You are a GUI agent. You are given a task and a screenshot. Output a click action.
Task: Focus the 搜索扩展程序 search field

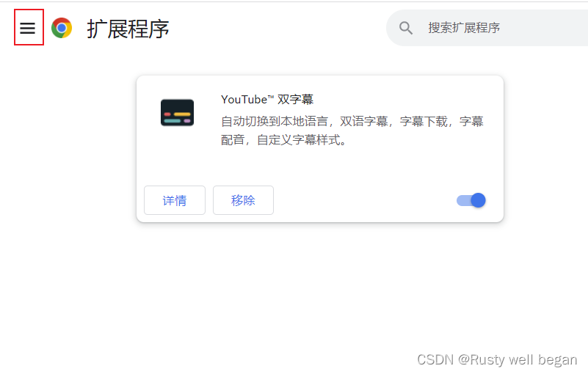tap(487, 28)
